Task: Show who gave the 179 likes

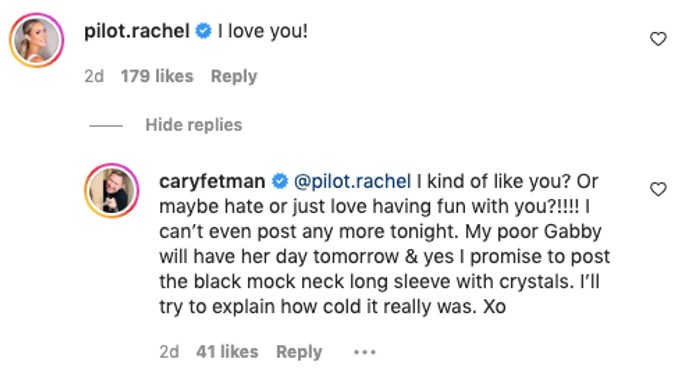Action: (157, 76)
